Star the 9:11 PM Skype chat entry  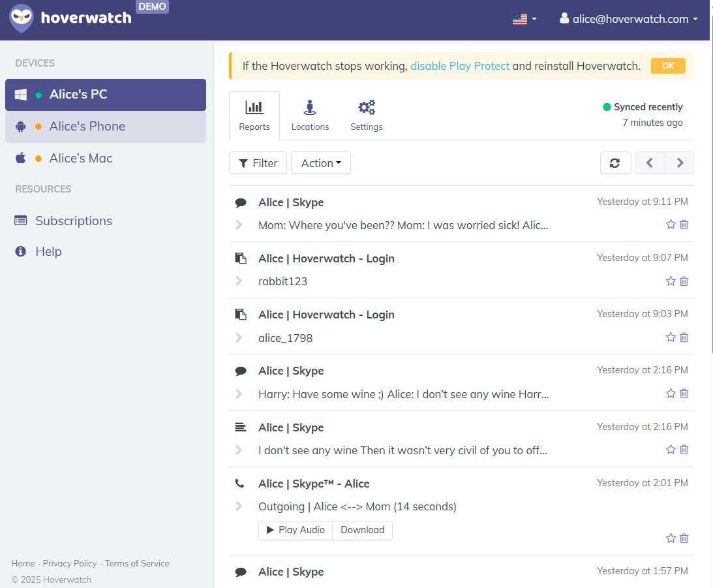[x=671, y=224]
